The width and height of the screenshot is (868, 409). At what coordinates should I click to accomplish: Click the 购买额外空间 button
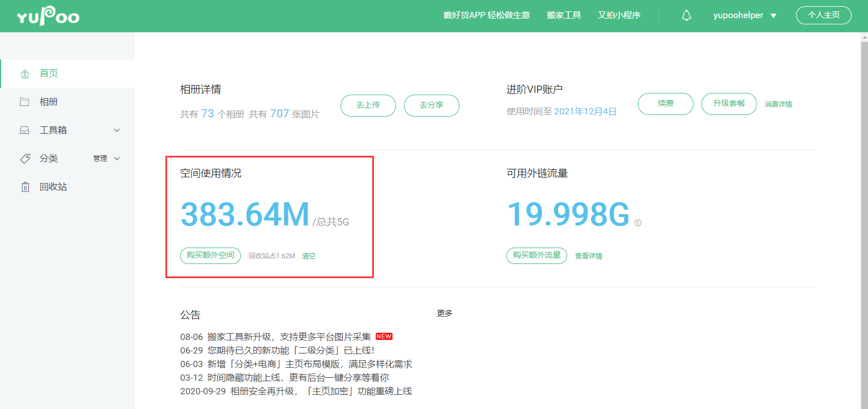click(210, 255)
